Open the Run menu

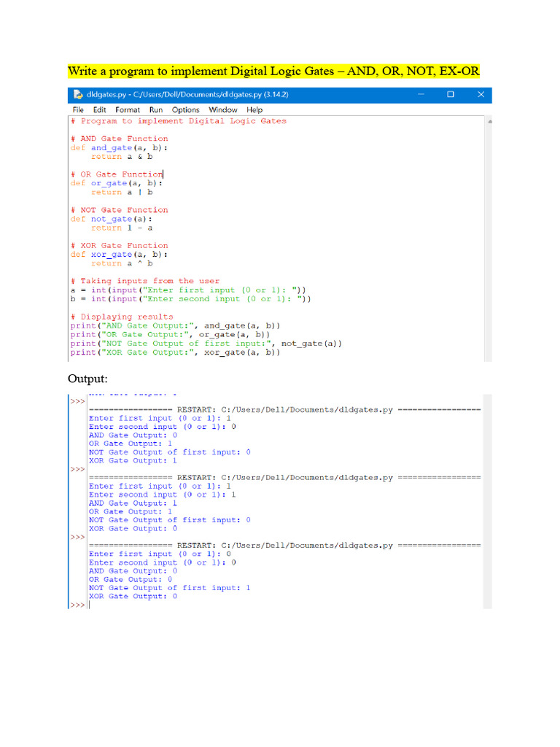pyautogui.click(x=156, y=109)
